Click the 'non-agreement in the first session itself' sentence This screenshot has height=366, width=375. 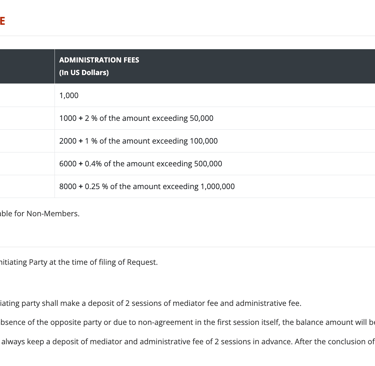coord(187,322)
